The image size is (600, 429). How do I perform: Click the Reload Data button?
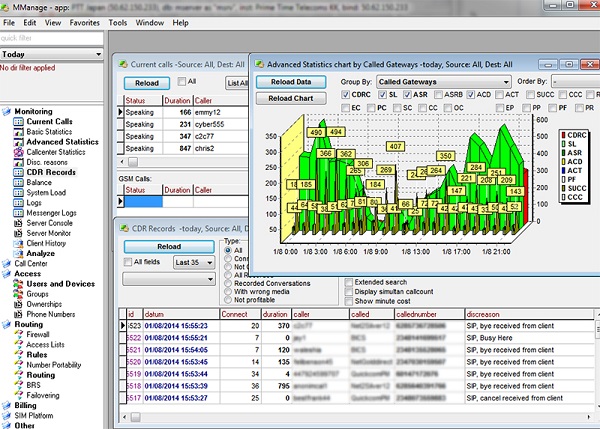(x=290, y=81)
